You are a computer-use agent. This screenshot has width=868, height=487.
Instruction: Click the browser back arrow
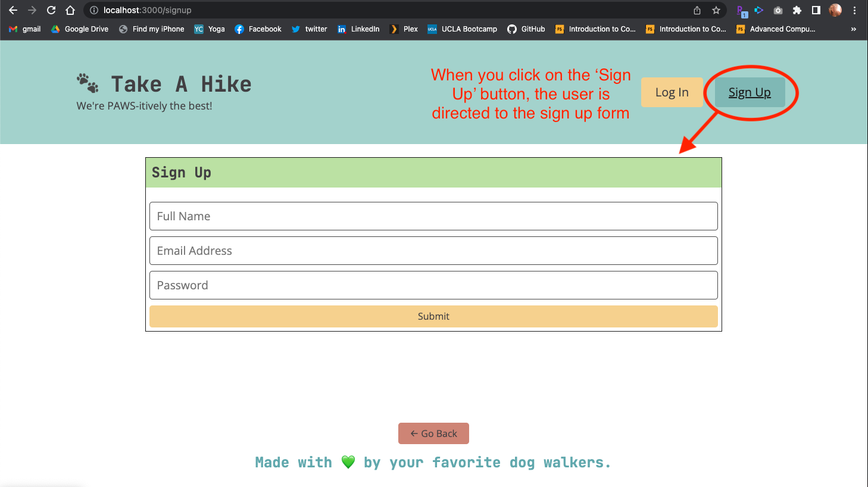pyautogui.click(x=13, y=10)
